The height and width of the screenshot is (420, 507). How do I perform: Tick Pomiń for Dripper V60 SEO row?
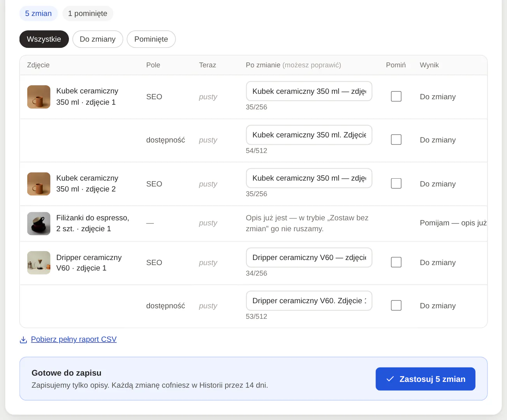[396, 262]
